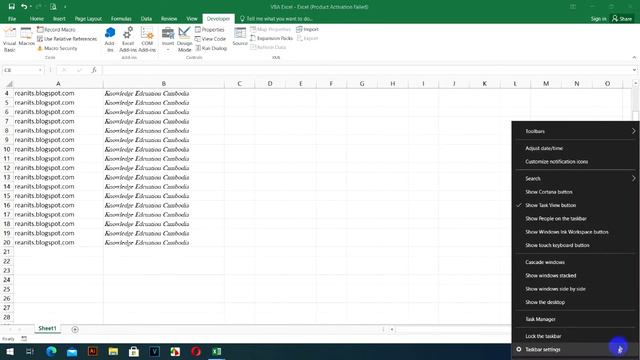The width and height of the screenshot is (640, 360).
Task: Open the Windows Start menu
Action: click(x=10, y=351)
